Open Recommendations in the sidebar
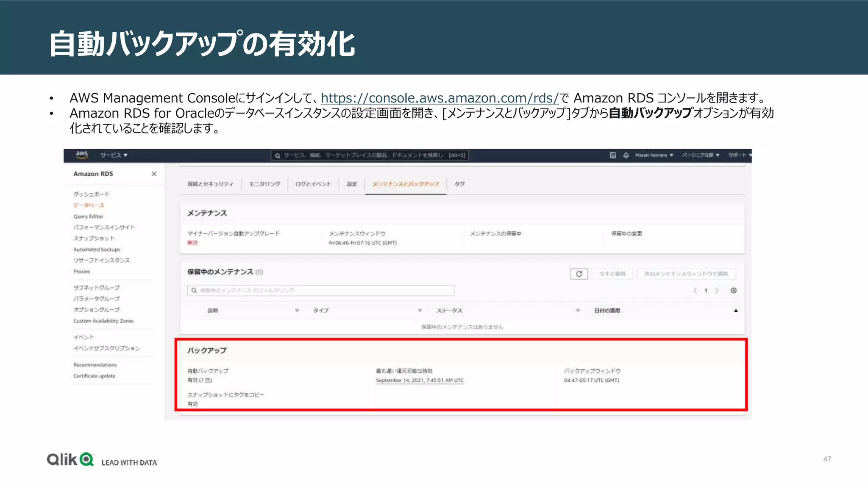The height and width of the screenshot is (488, 868). (x=95, y=365)
